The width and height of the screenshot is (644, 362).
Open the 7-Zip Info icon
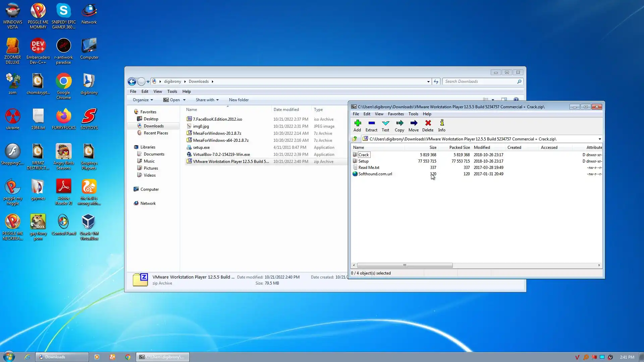(x=442, y=126)
